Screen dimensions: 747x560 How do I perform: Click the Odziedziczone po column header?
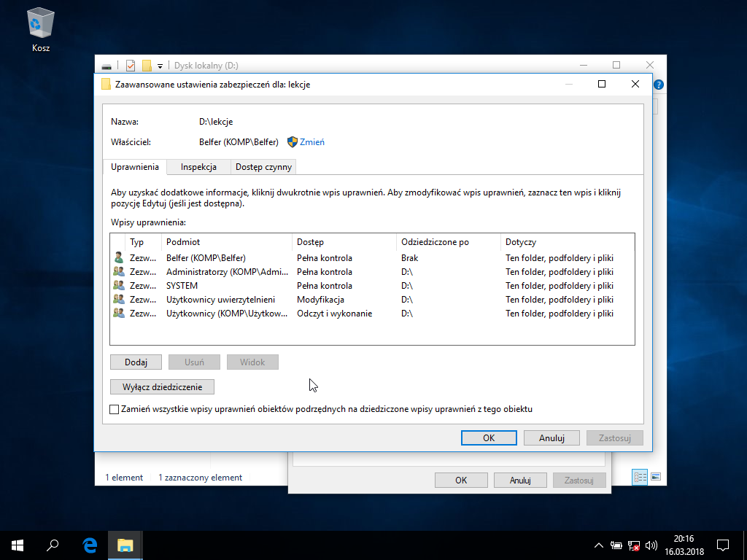[449, 242]
